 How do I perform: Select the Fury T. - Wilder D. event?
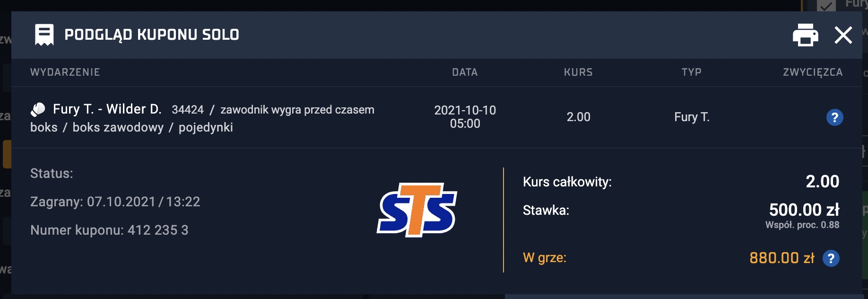coord(107,109)
